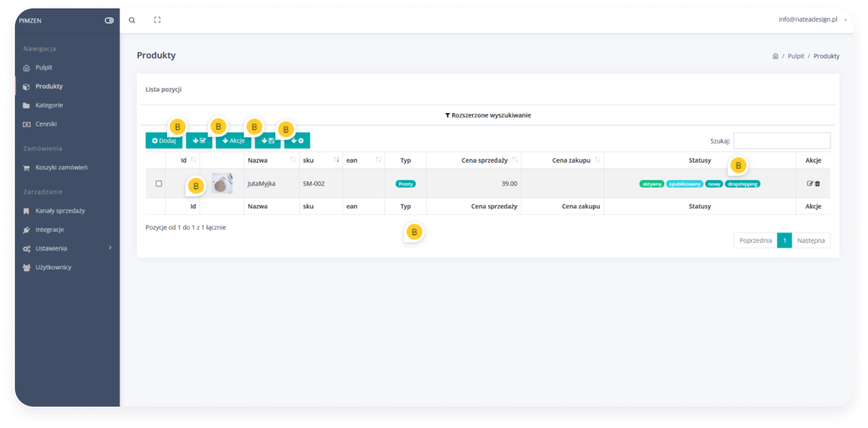
Task: Select page 1 in pagination
Action: [x=785, y=241]
